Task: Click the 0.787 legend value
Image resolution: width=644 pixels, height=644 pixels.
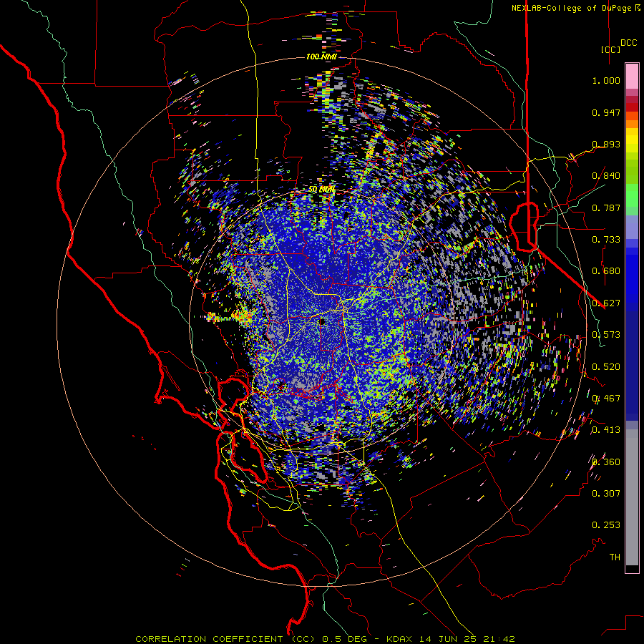Action: tap(606, 208)
